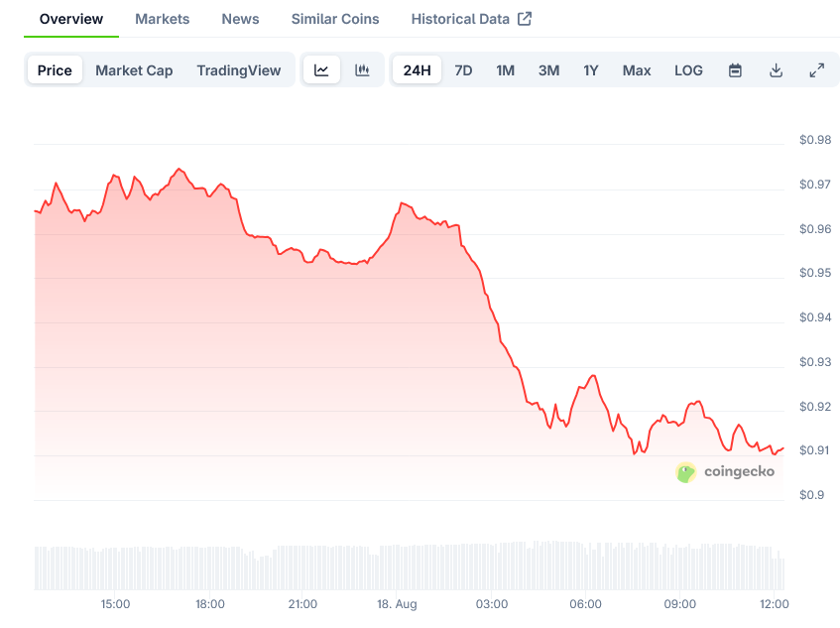840x628 pixels.
Task: Toggle LOG scale on chart
Action: (688, 70)
